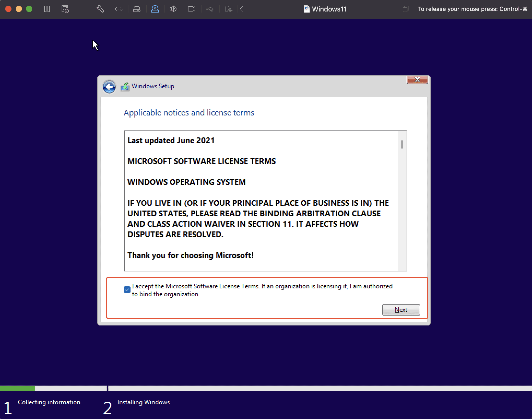
Task: Go back with the blue arrow button
Action: (109, 87)
